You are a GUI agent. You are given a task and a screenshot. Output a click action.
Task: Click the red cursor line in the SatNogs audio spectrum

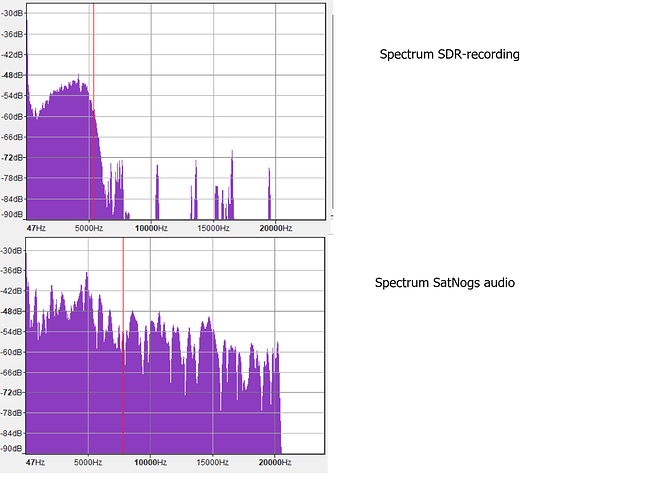(x=123, y=346)
